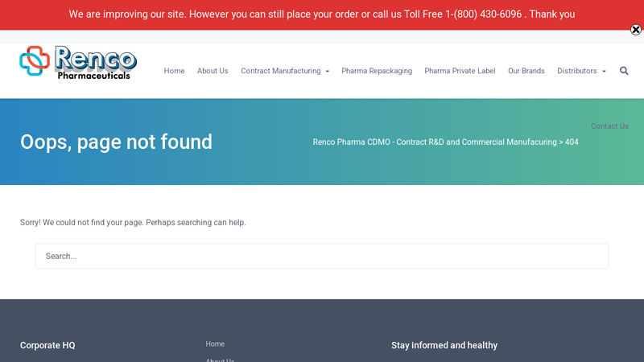Navigate to Pharma Repackaging
644x362 pixels.
(x=377, y=71)
